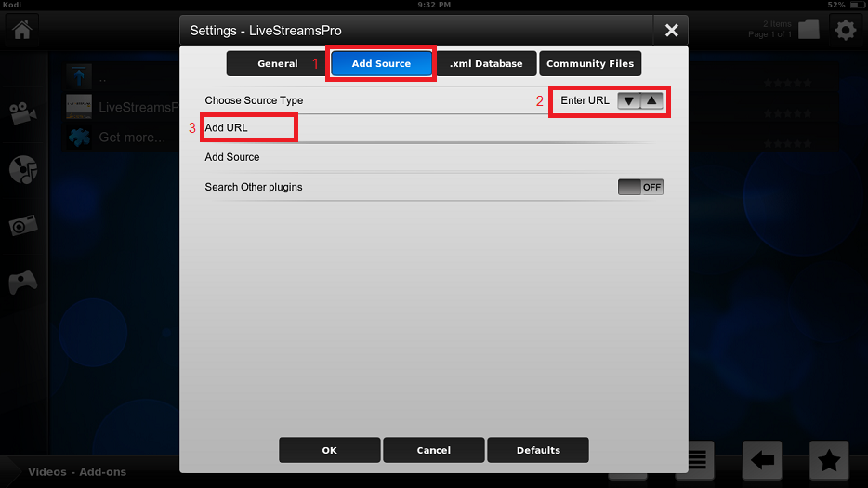Click the Search Other plugins label

coord(254,187)
